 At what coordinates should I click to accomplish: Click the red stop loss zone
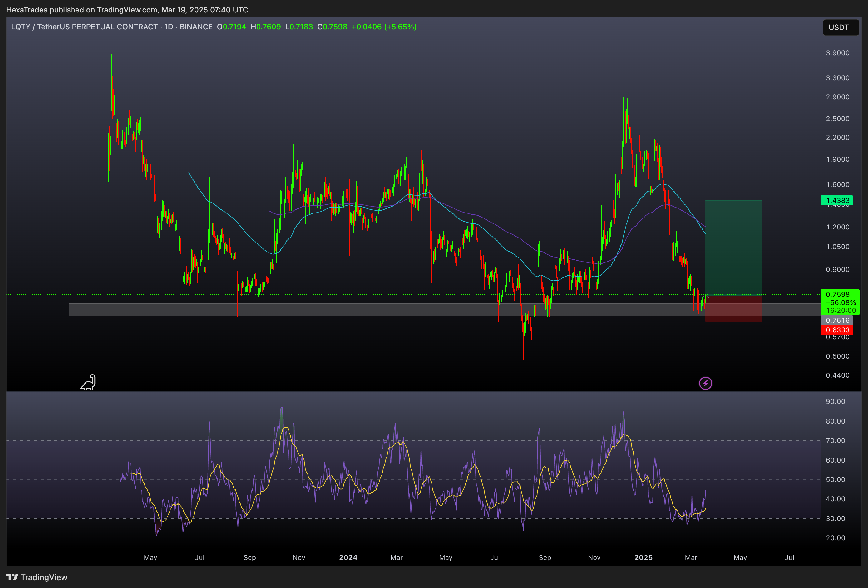click(x=733, y=309)
